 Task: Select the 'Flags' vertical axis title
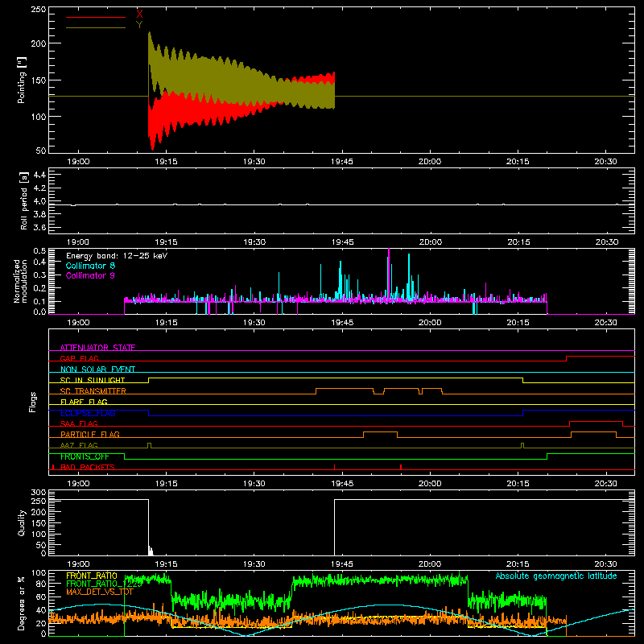[33, 402]
